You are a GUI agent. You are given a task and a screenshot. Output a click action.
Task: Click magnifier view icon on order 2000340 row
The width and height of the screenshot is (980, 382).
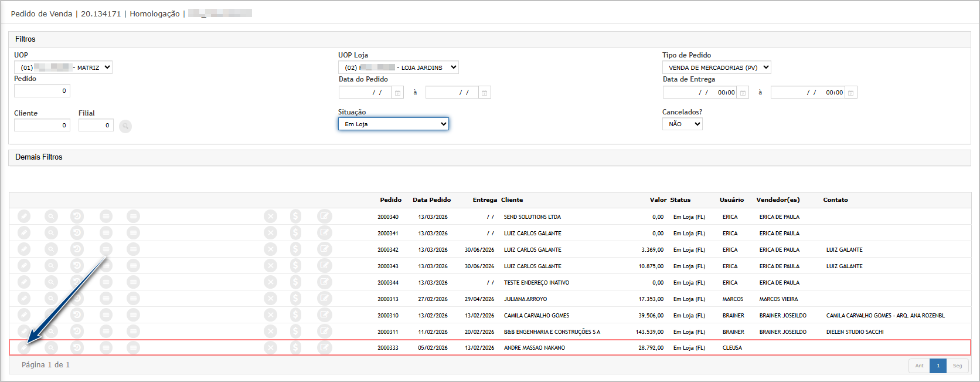point(52,217)
